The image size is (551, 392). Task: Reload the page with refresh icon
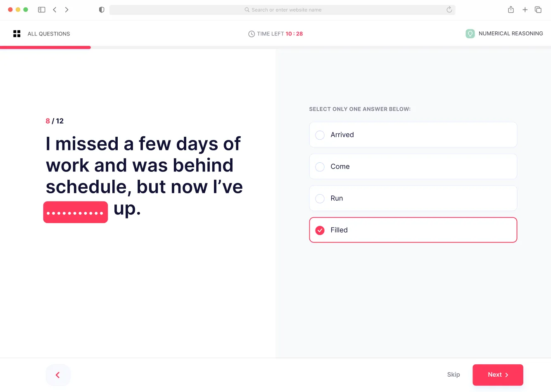(449, 10)
